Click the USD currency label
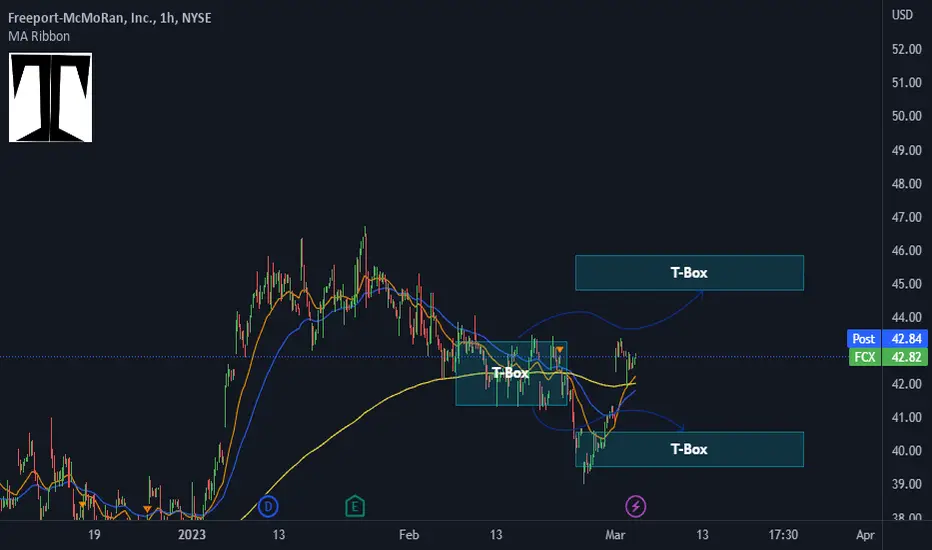The height and width of the screenshot is (550, 932). pyautogui.click(x=902, y=15)
